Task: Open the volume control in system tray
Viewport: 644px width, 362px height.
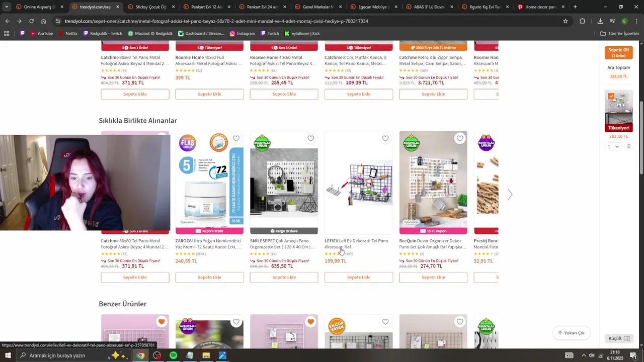Action: (591, 355)
